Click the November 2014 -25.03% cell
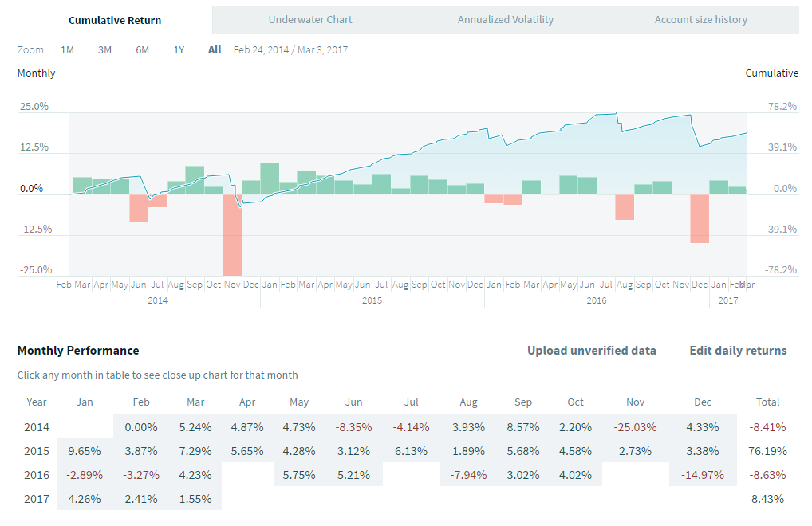Screen dimensions: 812x526 tap(635, 426)
